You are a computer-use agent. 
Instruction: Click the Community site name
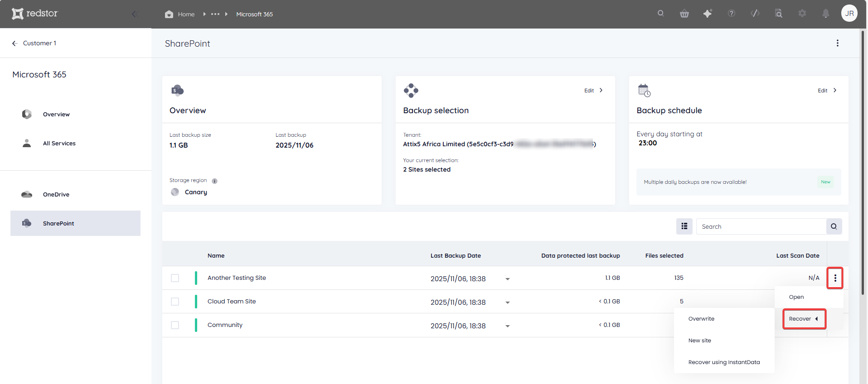coord(225,325)
